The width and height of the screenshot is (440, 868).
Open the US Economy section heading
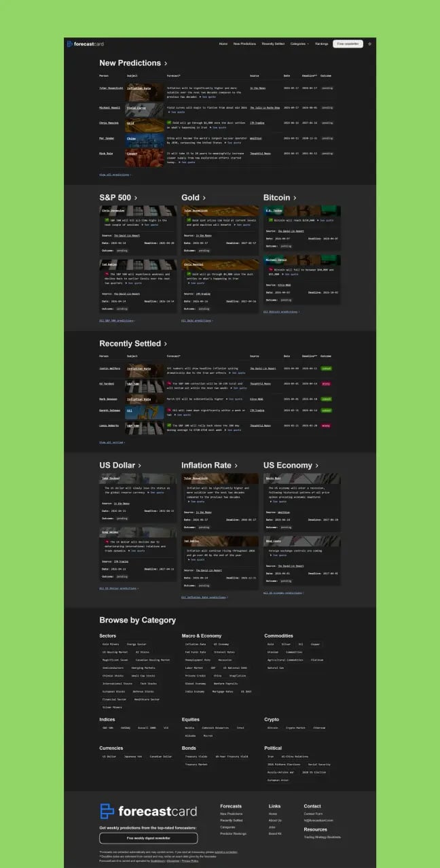291,466
